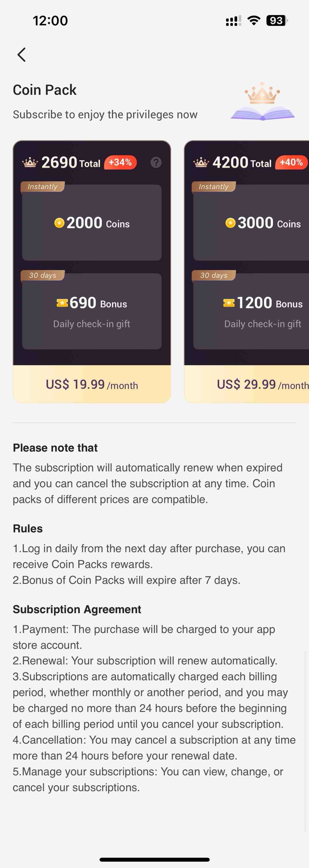Tap the back arrow icon
This screenshot has width=309, height=868.
point(22,55)
